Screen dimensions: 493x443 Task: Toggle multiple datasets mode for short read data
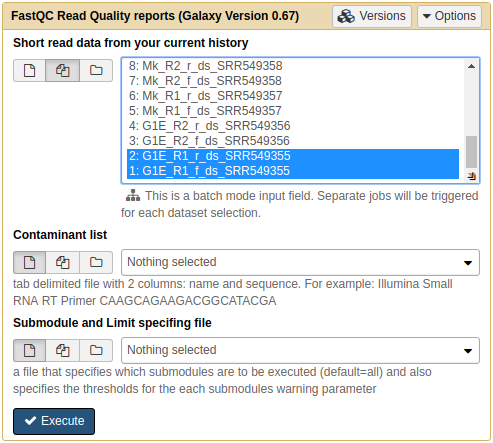tap(63, 71)
